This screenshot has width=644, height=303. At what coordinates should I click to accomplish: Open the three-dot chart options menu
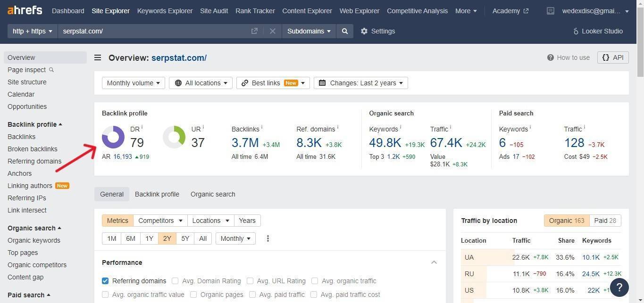click(x=268, y=238)
